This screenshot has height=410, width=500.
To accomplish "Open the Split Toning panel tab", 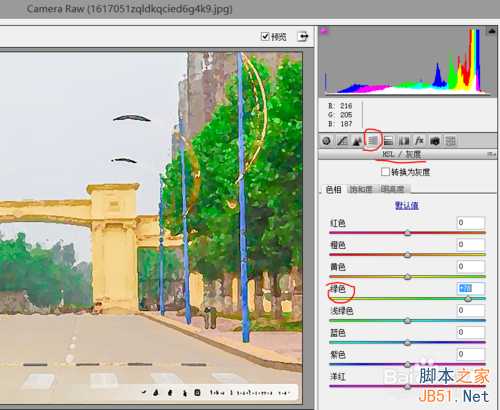I will 388,141.
